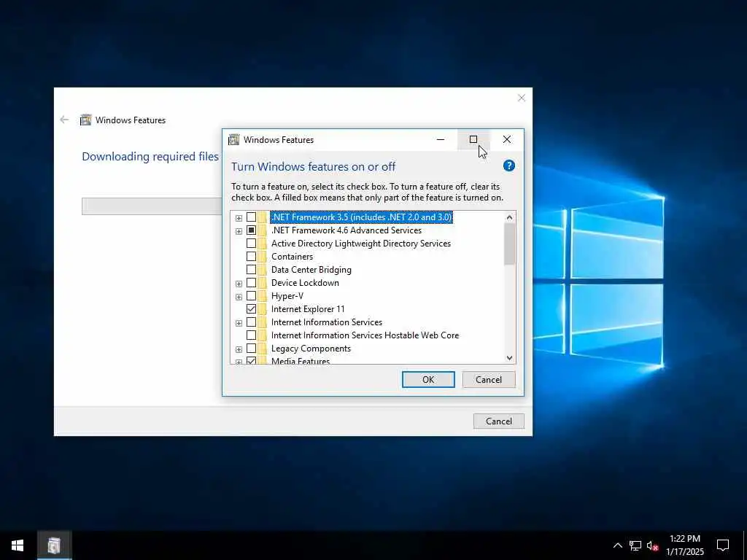The height and width of the screenshot is (560, 747).
Task: Enable the .NET Framework 3.5 checkbox
Action: click(x=251, y=217)
